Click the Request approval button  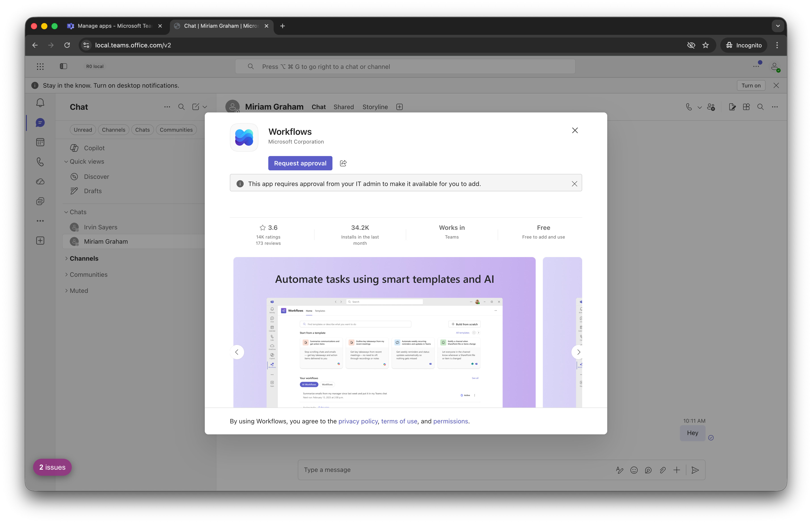300,163
